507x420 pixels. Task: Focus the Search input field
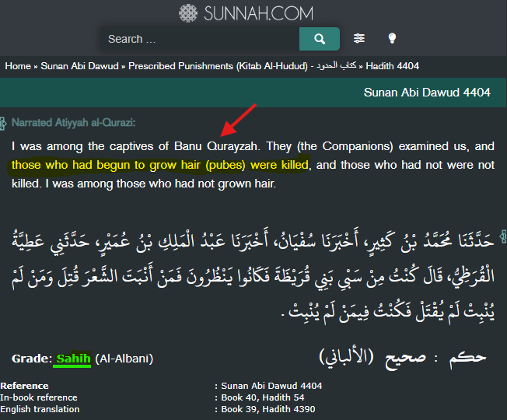tap(200, 39)
